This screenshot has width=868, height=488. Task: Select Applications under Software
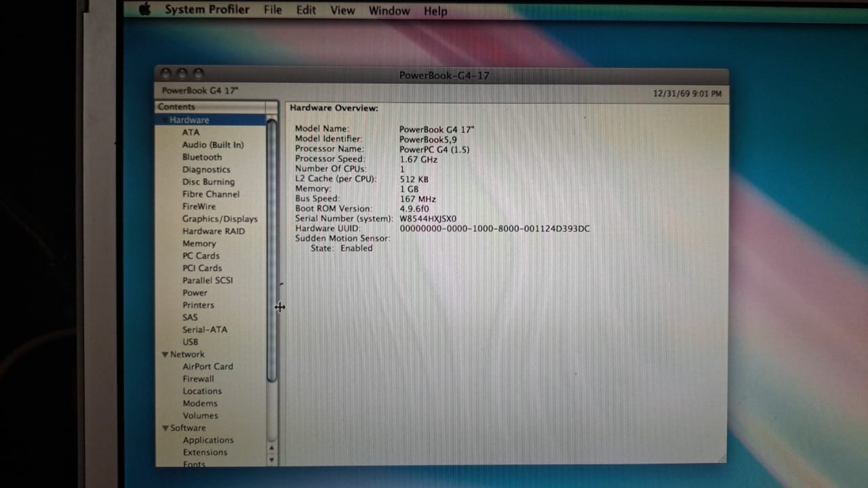click(x=208, y=440)
